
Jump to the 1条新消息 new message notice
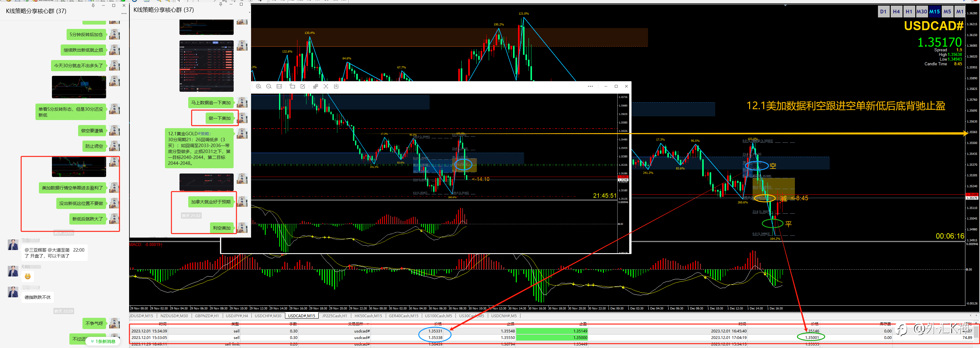(x=103, y=341)
